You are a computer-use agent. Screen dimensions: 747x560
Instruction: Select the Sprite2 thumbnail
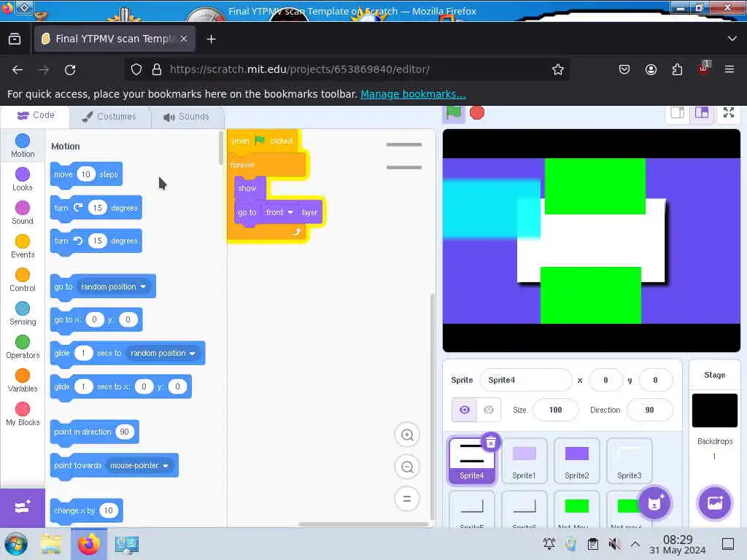576,461
